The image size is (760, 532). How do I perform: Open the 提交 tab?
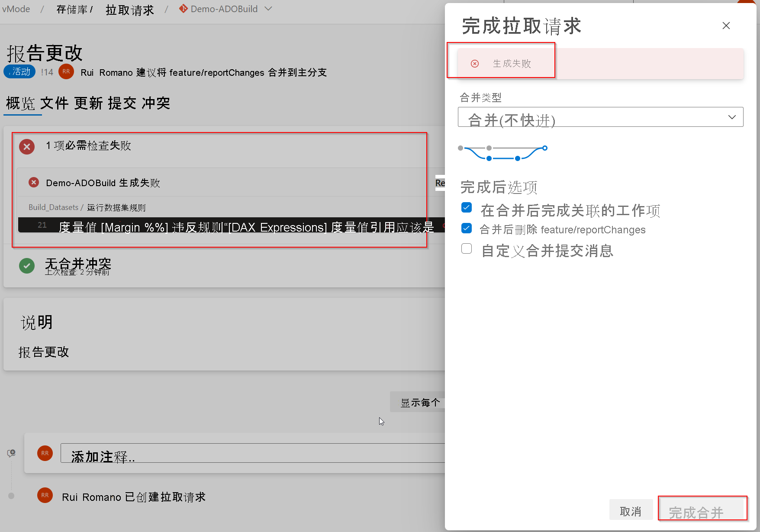click(122, 103)
